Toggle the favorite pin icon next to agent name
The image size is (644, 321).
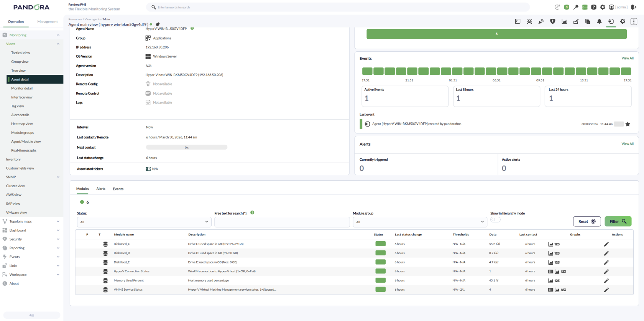coord(158,24)
